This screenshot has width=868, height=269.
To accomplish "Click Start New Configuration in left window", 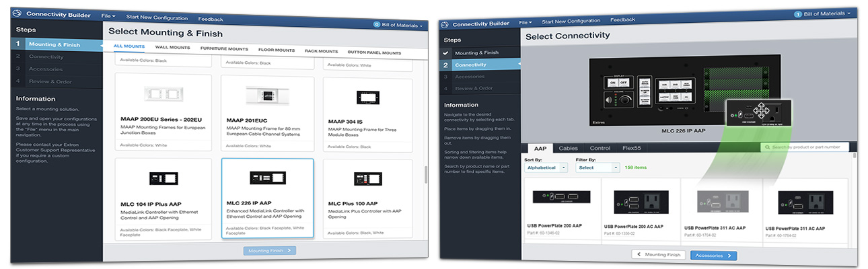I will click(157, 16).
